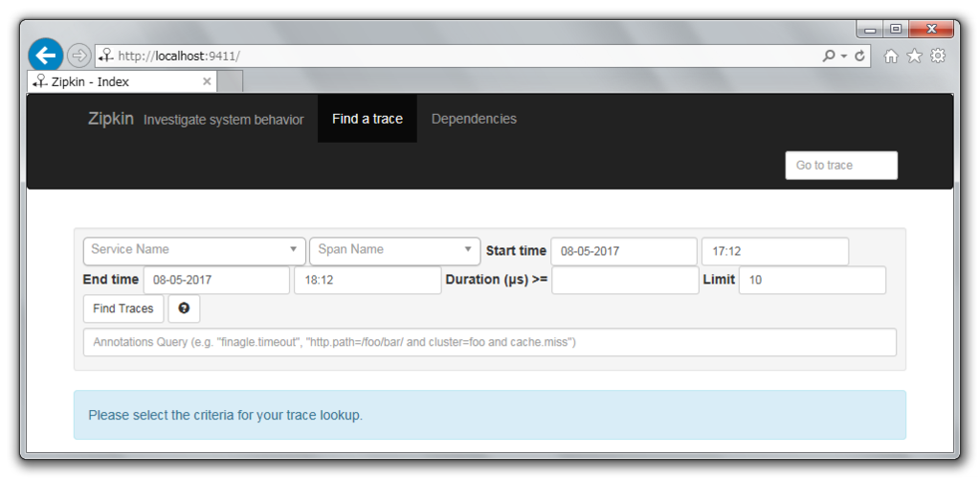Click the End time 18:12 field
Viewport: 980px width, 479px height.
click(367, 280)
